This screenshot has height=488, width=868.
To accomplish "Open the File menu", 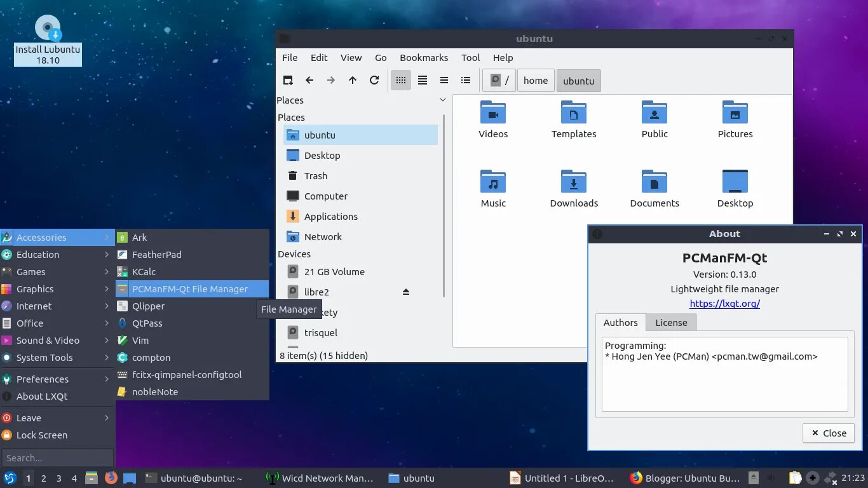I will point(290,57).
